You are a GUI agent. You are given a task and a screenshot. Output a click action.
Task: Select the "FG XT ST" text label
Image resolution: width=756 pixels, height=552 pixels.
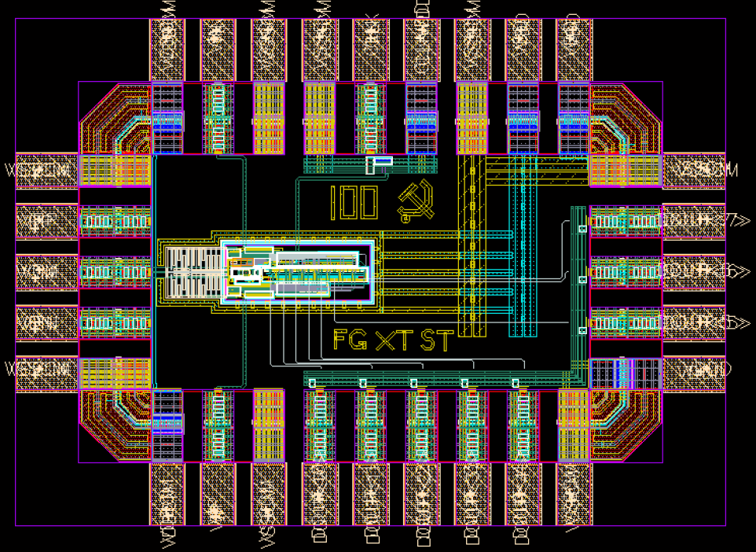click(394, 340)
